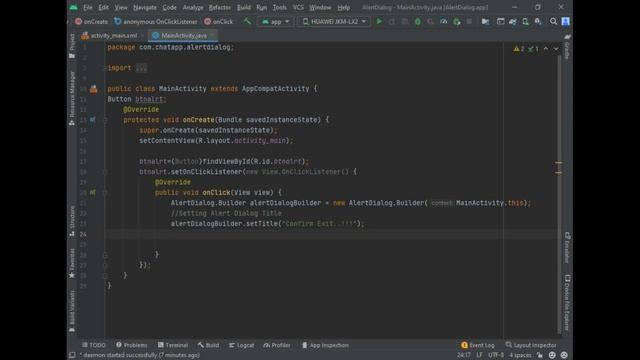Collapse the setOnClickListener fold marker

pos(105,172)
